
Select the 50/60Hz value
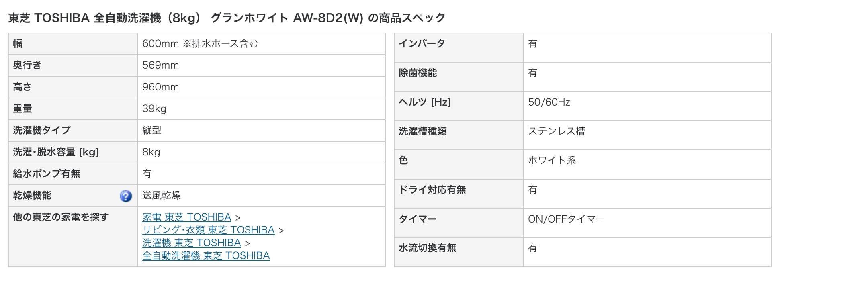click(549, 102)
